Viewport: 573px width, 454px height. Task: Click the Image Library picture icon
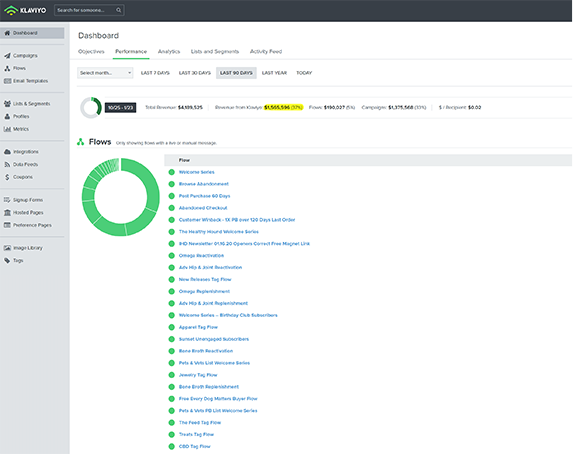click(x=7, y=248)
